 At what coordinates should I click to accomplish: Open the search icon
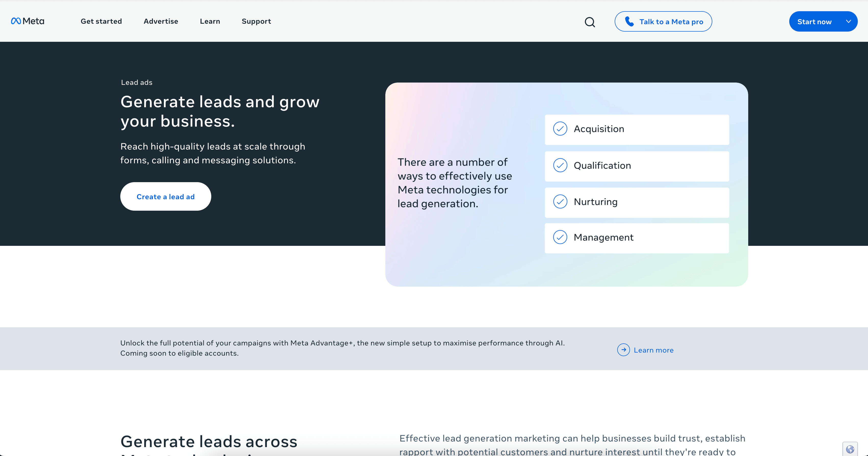[590, 22]
